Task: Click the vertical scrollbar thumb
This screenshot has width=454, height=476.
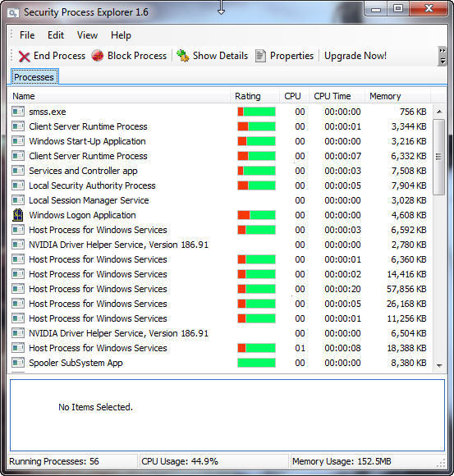Action: pos(439,157)
